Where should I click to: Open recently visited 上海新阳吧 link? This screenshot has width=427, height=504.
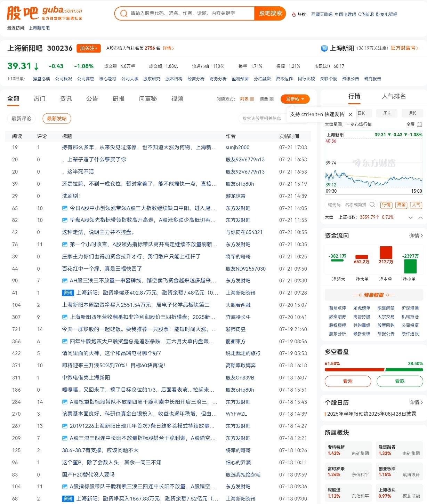[39, 28]
